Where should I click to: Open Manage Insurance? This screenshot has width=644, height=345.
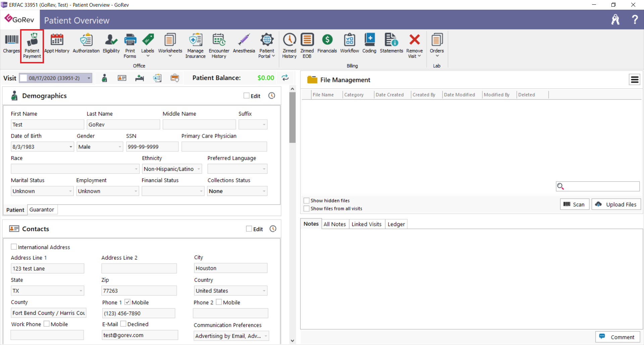[x=196, y=46]
